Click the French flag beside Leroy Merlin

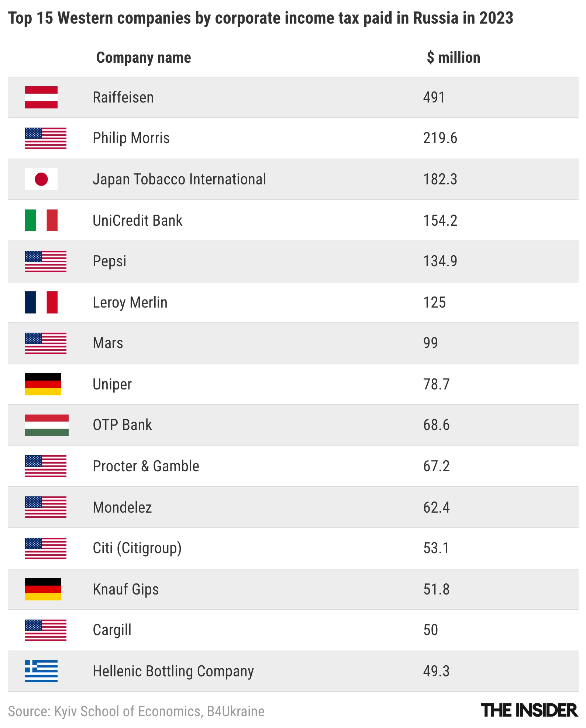(41, 302)
